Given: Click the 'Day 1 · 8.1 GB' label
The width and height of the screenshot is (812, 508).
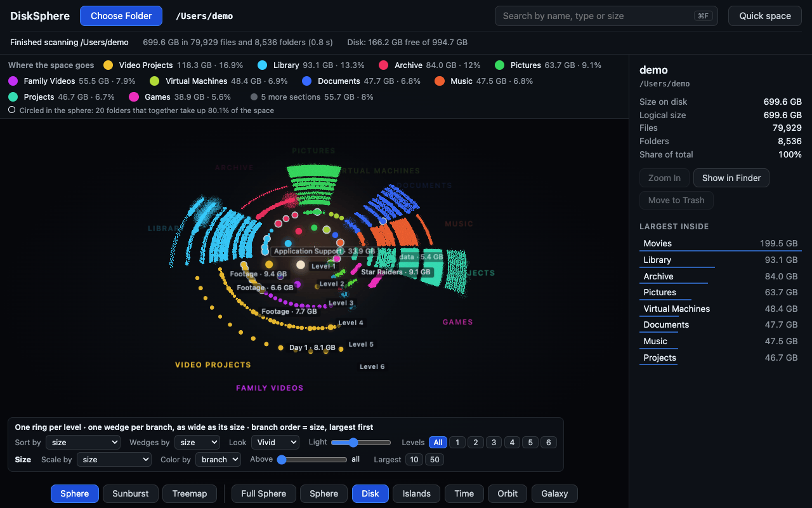Looking at the screenshot, I should [x=312, y=348].
